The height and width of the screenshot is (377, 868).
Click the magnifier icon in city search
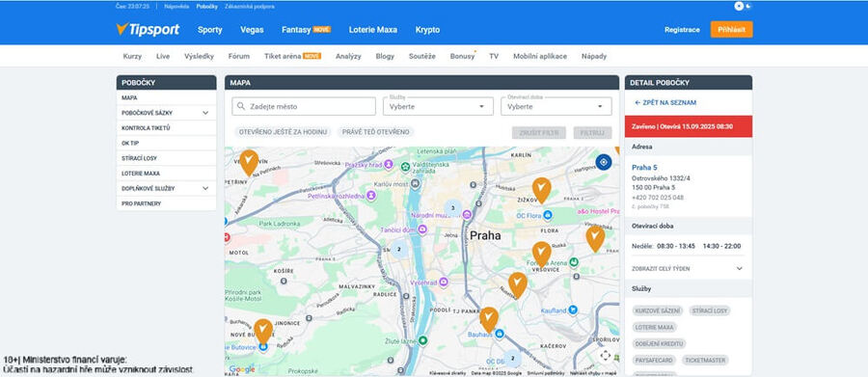(x=241, y=106)
